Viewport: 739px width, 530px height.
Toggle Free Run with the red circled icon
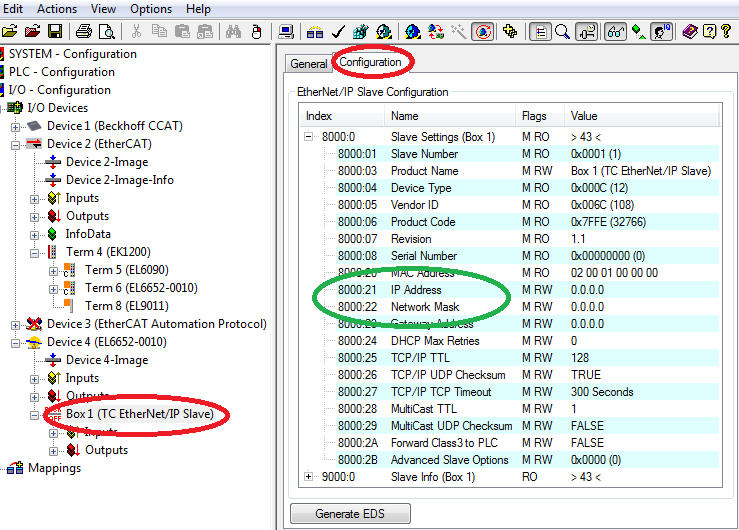click(x=483, y=32)
